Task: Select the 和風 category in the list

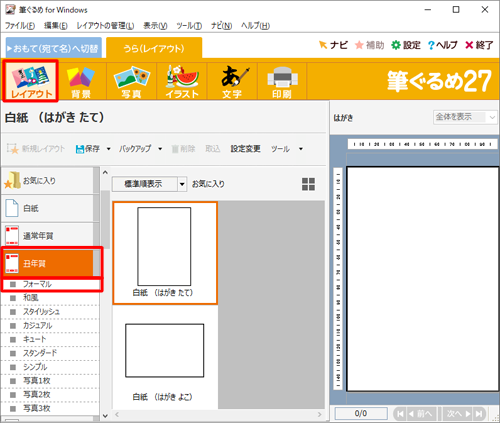Action: pos(50,298)
